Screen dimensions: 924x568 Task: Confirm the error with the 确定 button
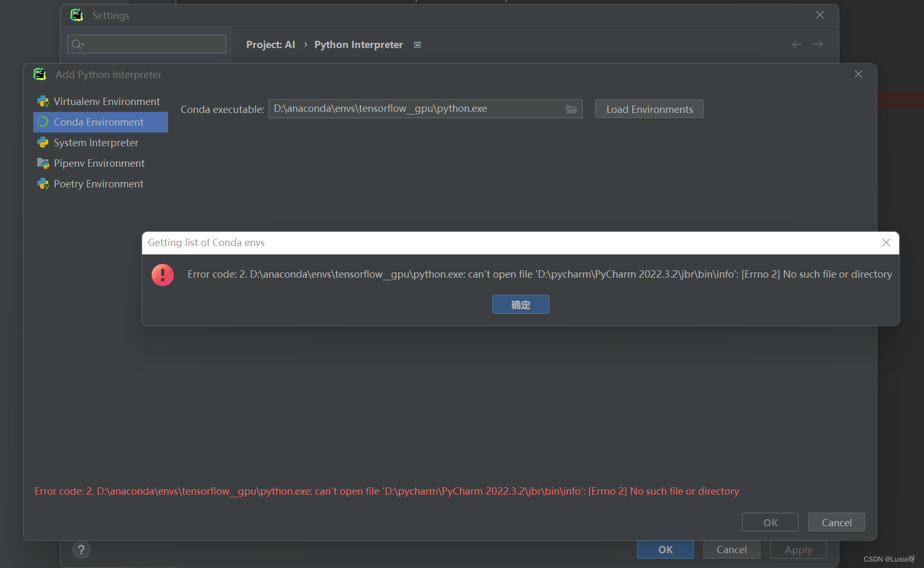(x=521, y=305)
